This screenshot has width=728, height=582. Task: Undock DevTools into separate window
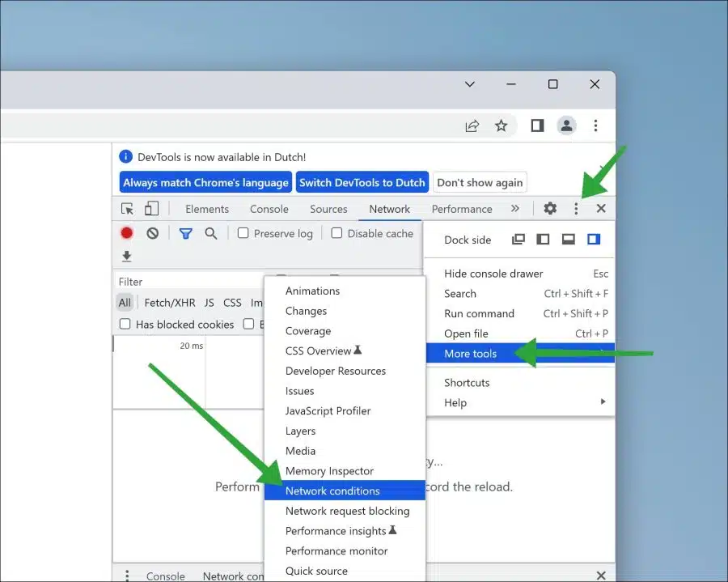click(x=518, y=240)
